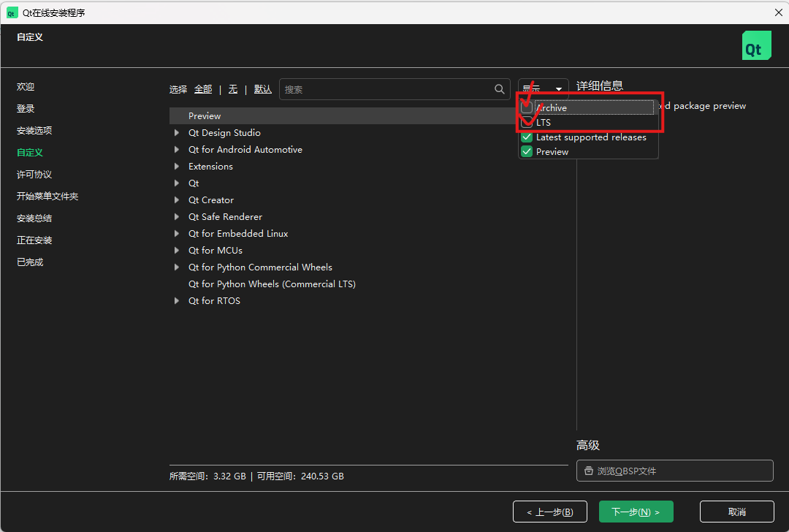Image resolution: width=789 pixels, height=532 pixels.
Task: Expand the Qt tree node
Action: pos(177,183)
